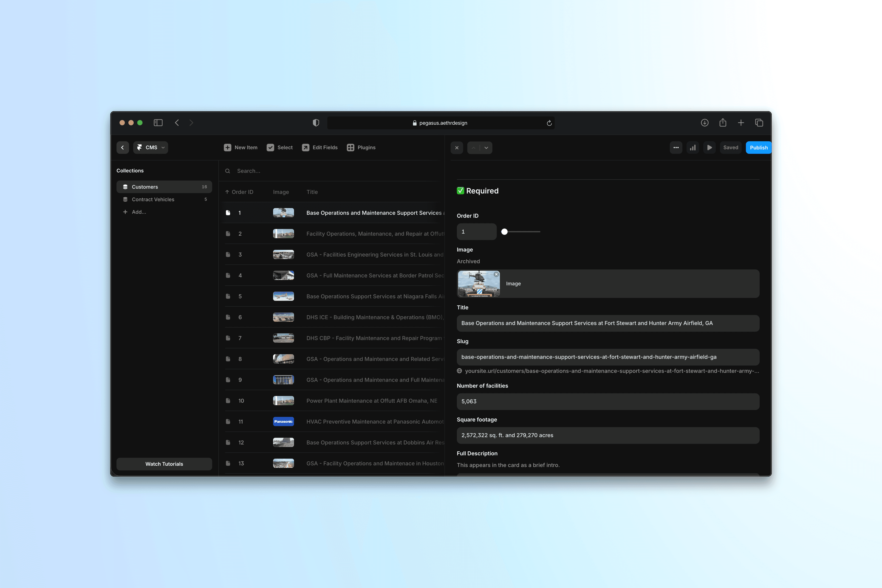Viewport: 882px width, 588px height.
Task: Close the item editor panel
Action: coord(457,148)
